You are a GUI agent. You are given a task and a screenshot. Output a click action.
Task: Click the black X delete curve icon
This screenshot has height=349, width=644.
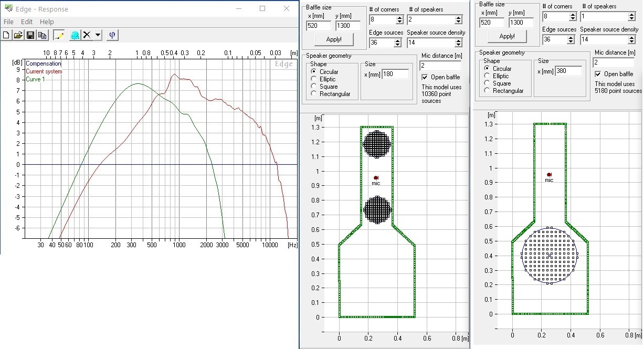(x=87, y=35)
